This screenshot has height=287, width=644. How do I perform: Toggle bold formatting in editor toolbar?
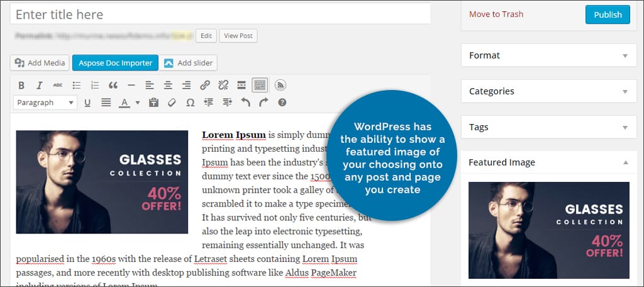21,86
